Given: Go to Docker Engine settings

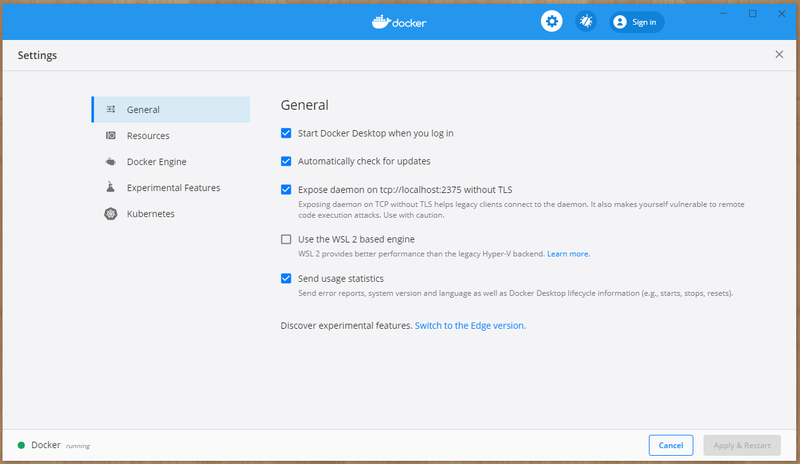Looking at the screenshot, I should point(171,162).
